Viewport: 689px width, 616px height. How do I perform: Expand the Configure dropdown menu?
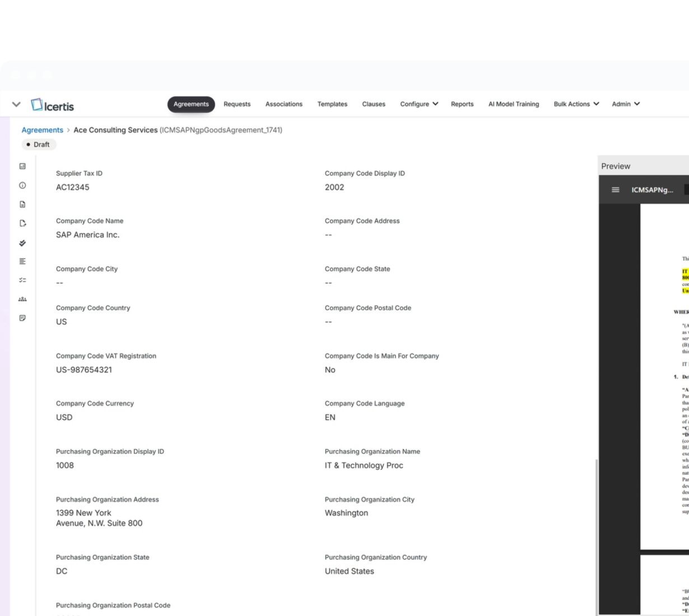tap(419, 104)
